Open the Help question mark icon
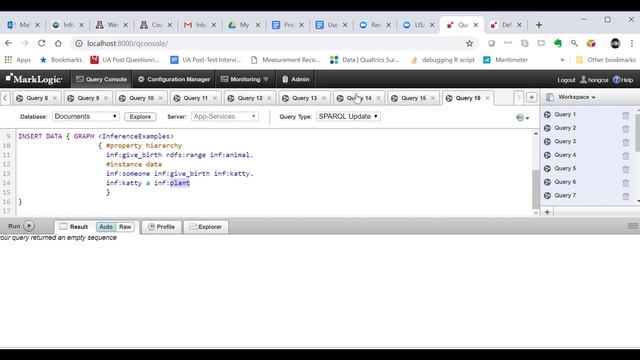The width and height of the screenshot is (640, 360). pos(616,80)
